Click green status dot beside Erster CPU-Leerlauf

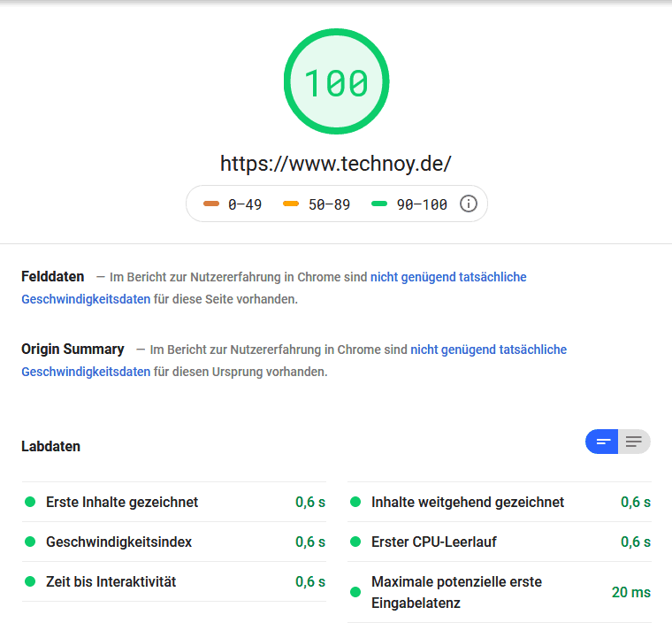click(355, 542)
